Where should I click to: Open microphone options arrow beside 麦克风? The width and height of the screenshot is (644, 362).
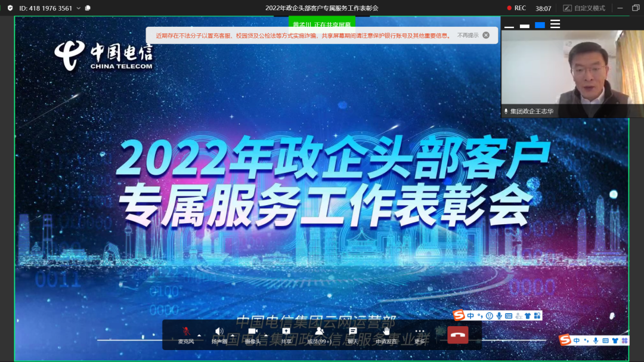[199, 335]
